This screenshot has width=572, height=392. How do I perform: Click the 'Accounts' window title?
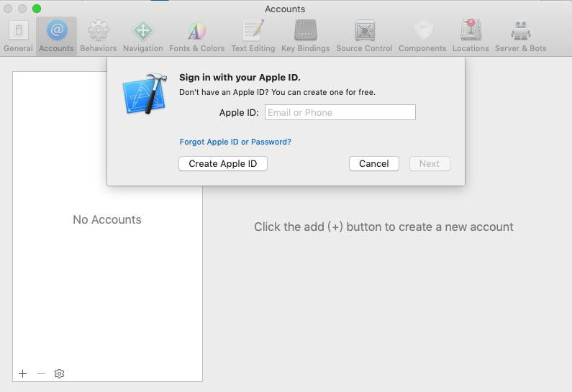pos(285,9)
